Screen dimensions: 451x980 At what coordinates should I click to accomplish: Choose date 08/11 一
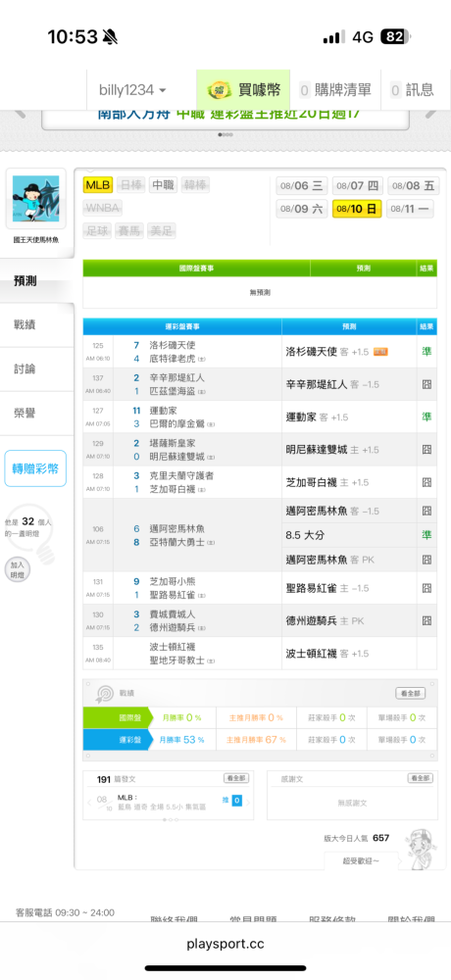click(x=411, y=209)
